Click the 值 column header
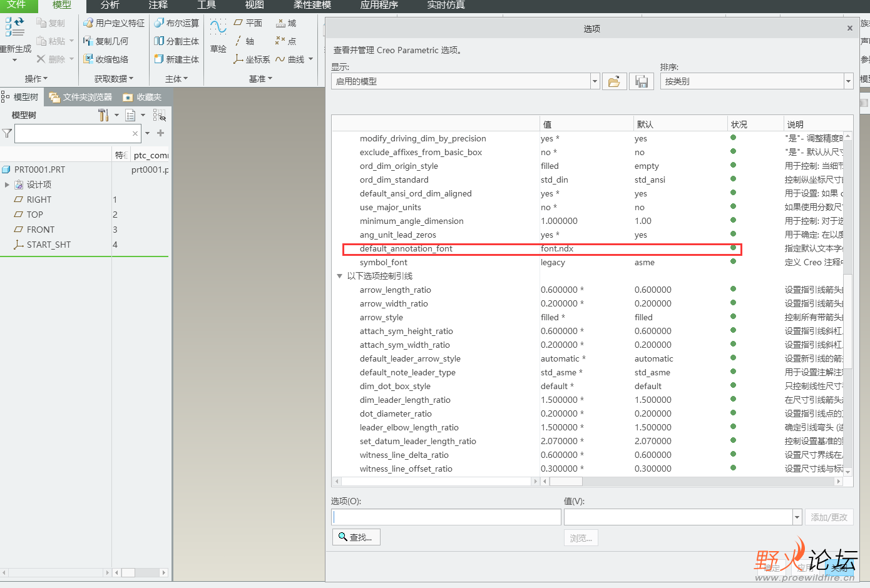The height and width of the screenshot is (588, 870). click(586, 124)
